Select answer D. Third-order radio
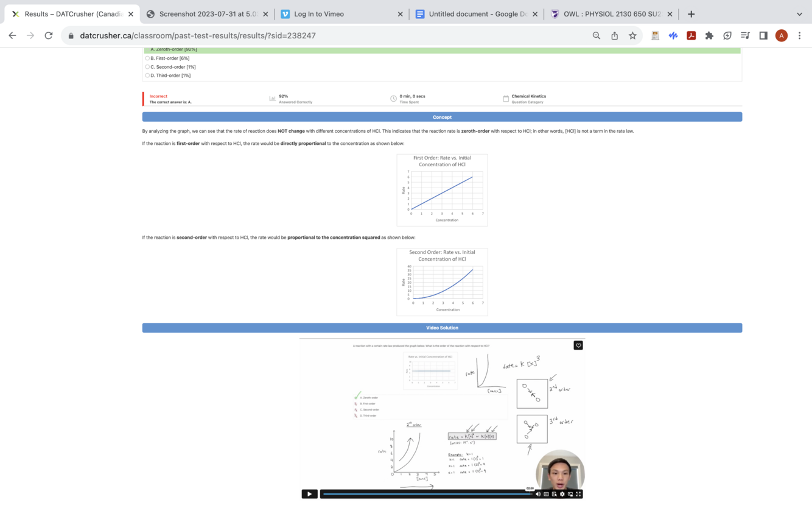Screen dimensions: 812x508 click(147, 76)
